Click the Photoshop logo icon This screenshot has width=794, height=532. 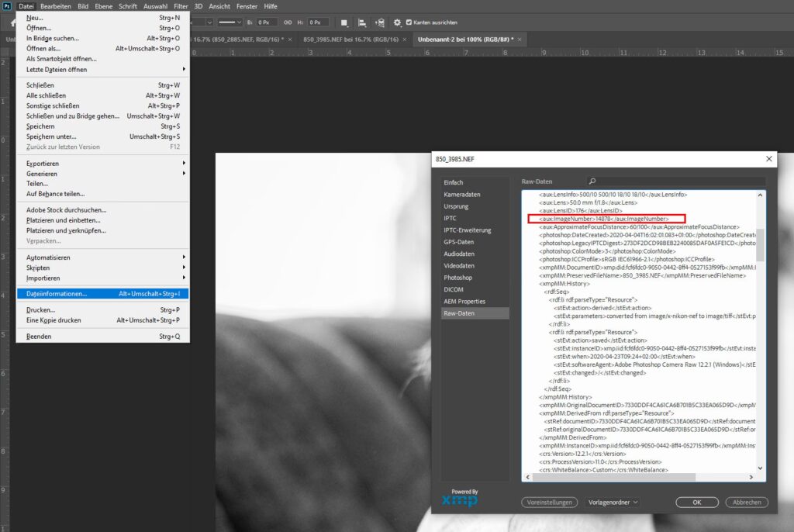point(8,6)
